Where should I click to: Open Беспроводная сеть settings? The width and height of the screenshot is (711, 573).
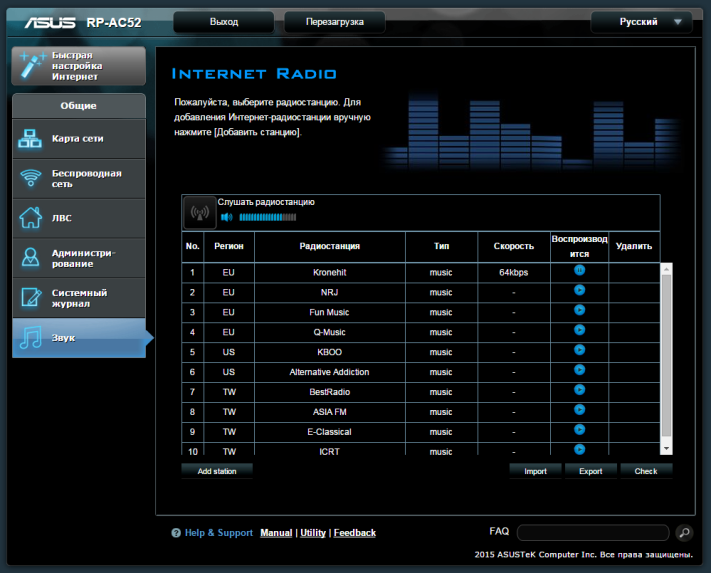[79, 179]
